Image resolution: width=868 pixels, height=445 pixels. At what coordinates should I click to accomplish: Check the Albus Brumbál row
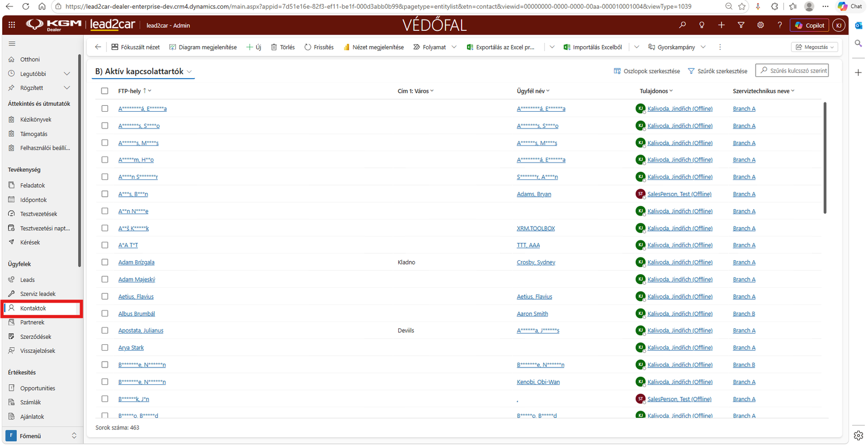tap(105, 313)
